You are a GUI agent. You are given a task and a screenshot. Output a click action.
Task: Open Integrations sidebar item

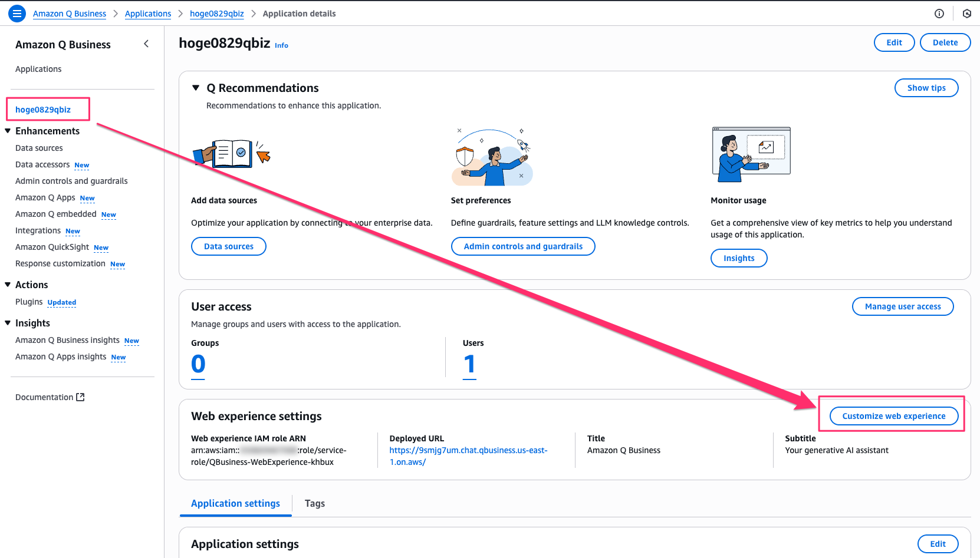[x=38, y=230]
